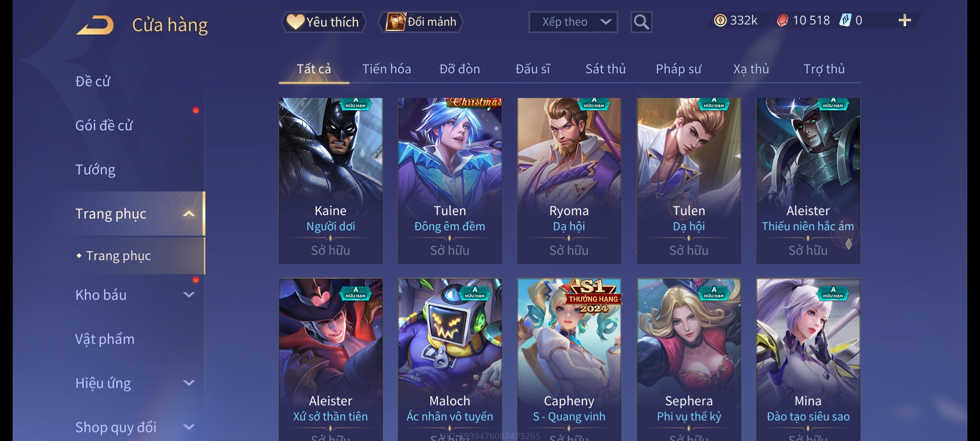
Task: Add currency with the plus icon
Action: point(905,20)
